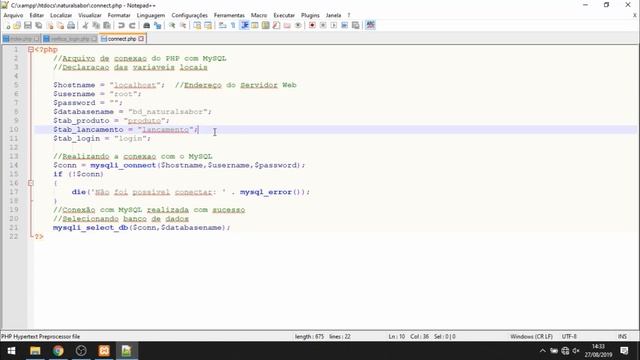This screenshot has width=640, height=360.
Task: Open the Arquivo menu
Action: [13, 15]
